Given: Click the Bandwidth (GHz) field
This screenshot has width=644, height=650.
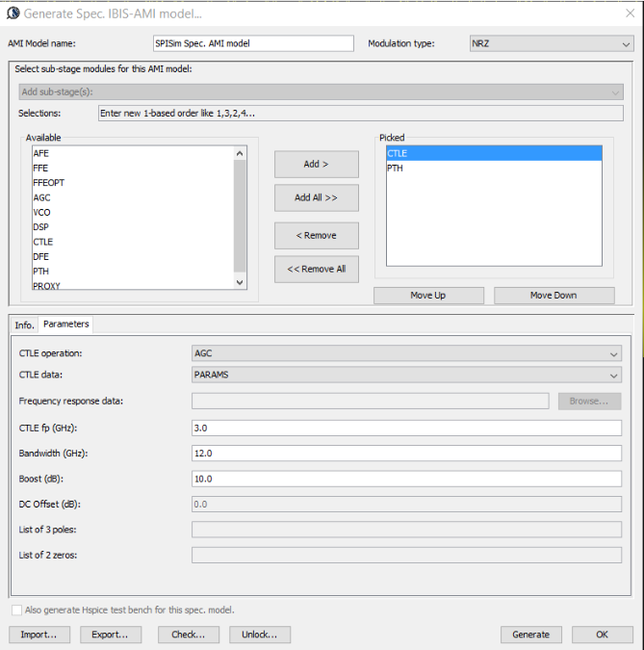Looking at the screenshot, I should click(x=406, y=453).
